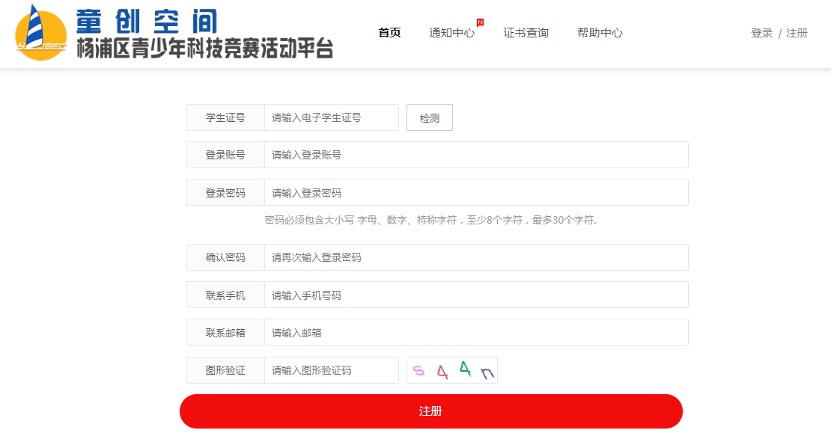Click the 请输入图形验证码 input field

point(331,371)
